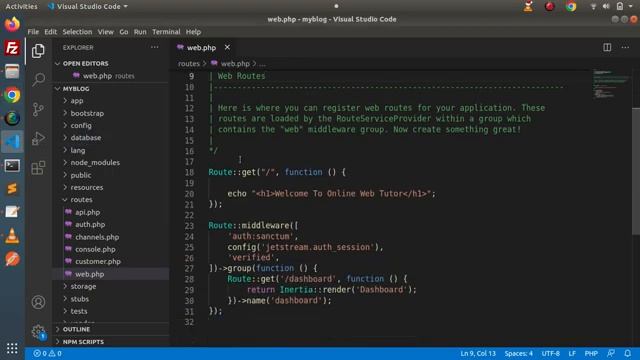Show Applications grid in dock
The width and height of the screenshot is (640, 360).
pos(12,348)
